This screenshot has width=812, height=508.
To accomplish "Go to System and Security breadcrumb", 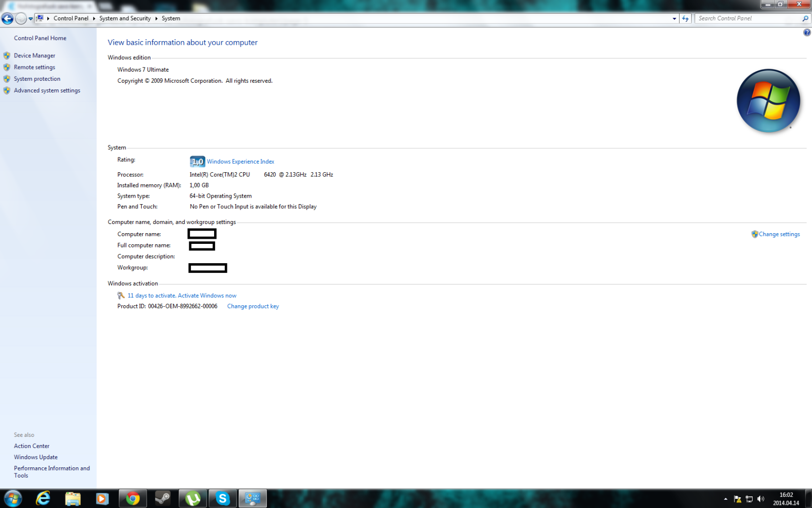I will [x=125, y=18].
